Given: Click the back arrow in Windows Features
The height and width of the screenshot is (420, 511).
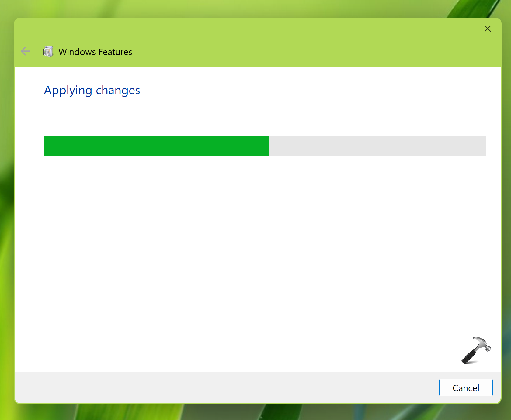Looking at the screenshot, I should tap(26, 51).
